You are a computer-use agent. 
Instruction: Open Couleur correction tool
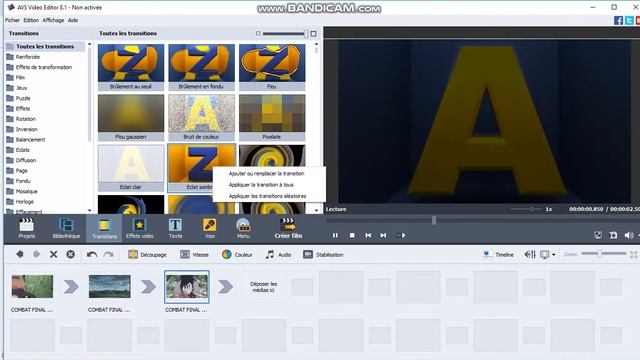click(237, 254)
